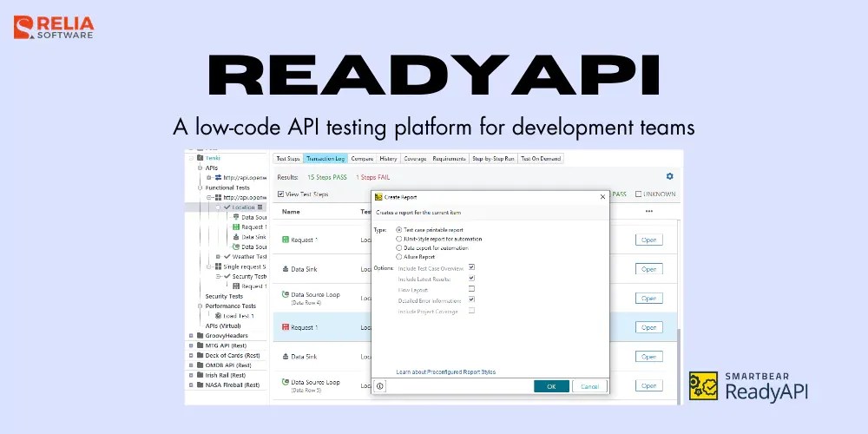
Task: Expand the OMDB API (Rest) project
Action: tap(191, 365)
